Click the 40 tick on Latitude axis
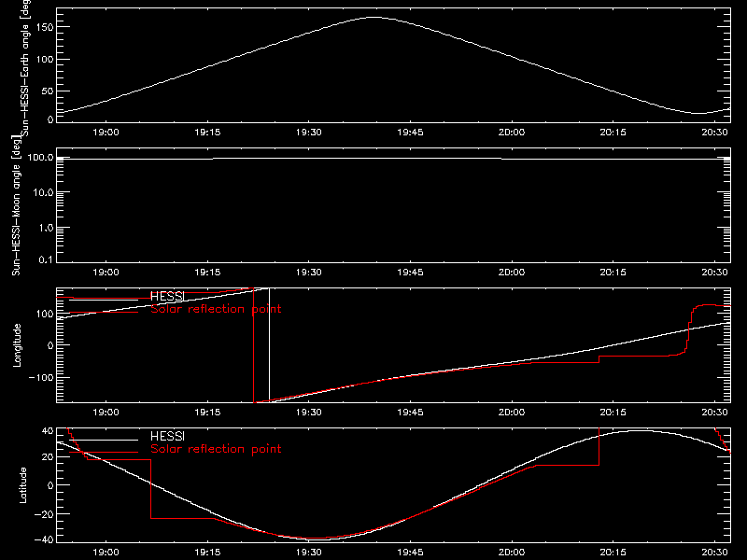The width and height of the screenshot is (747, 560). coord(49,431)
